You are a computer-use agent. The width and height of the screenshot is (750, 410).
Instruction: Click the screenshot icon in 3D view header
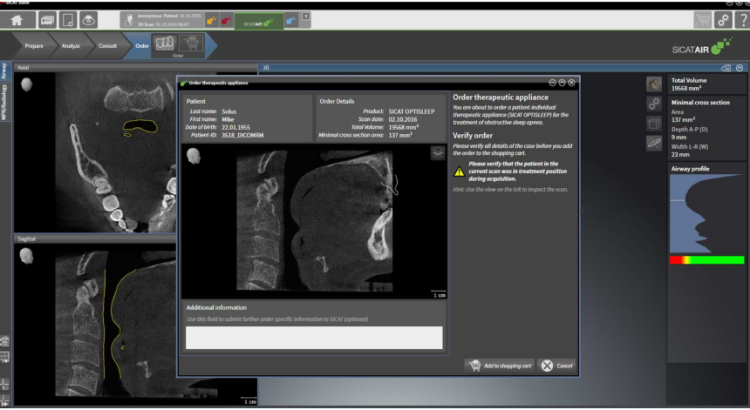pyautogui.click(x=726, y=68)
